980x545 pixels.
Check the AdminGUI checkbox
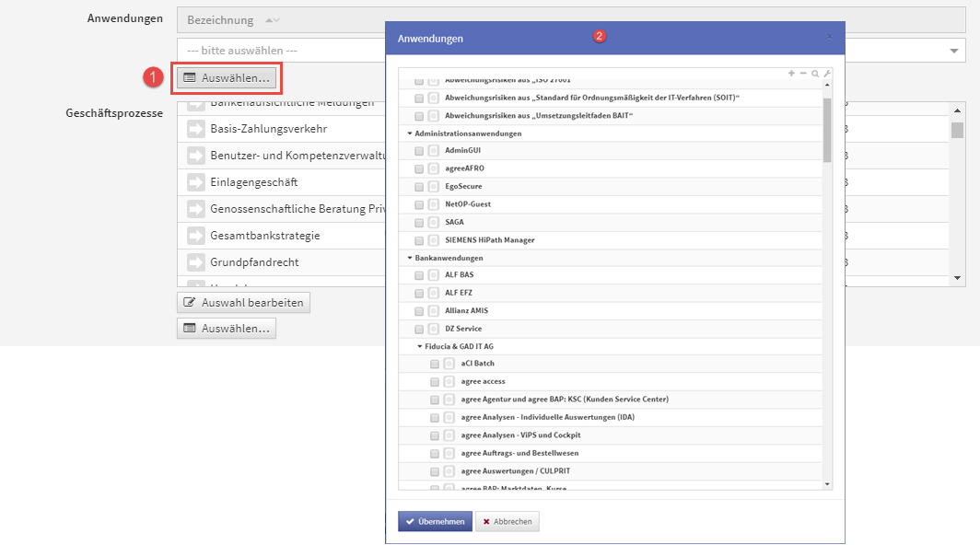pos(419,151)
